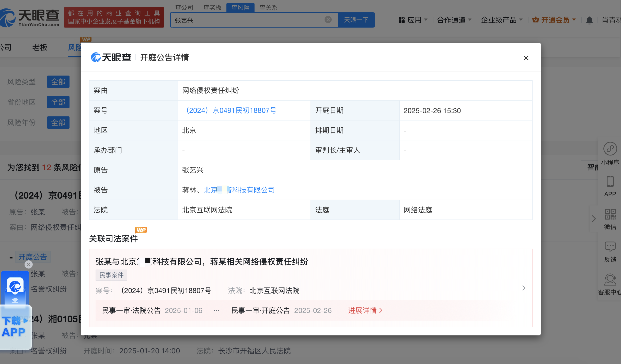Clear the search box text

point(328,20)
